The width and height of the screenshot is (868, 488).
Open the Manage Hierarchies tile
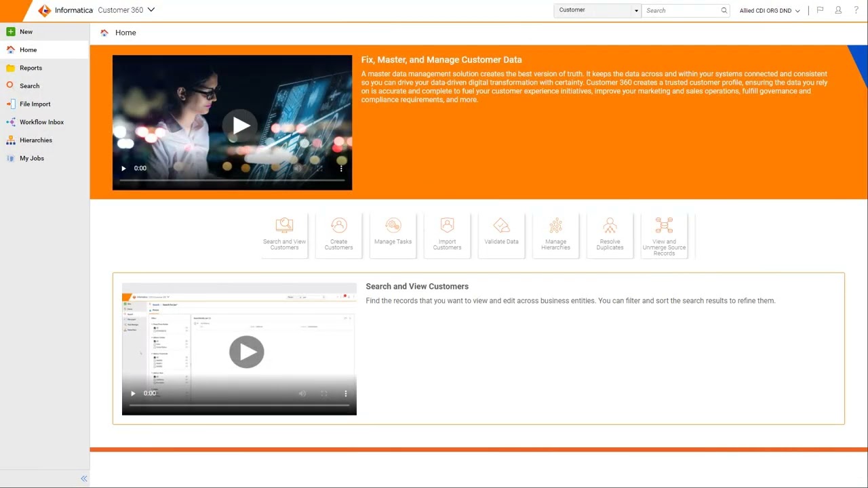[x=556, y=235]
